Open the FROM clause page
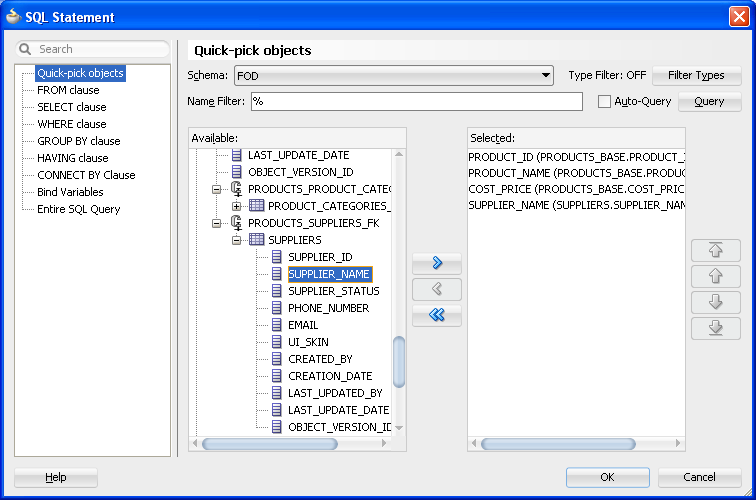 pos(68,90)
